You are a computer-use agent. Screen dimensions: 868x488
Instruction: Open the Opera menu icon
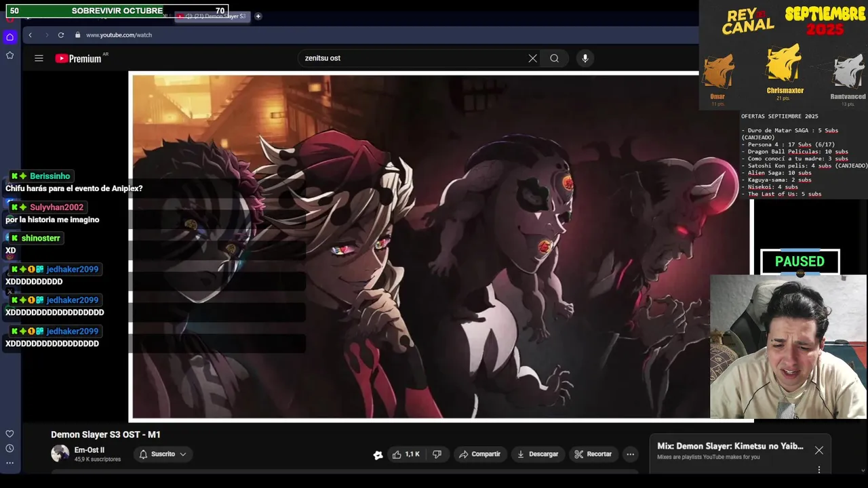click(9, 20)
